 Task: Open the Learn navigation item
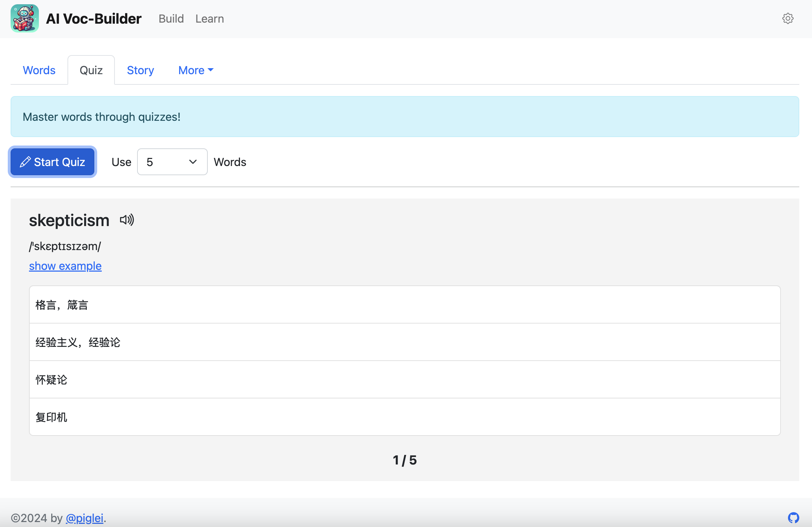210,19
